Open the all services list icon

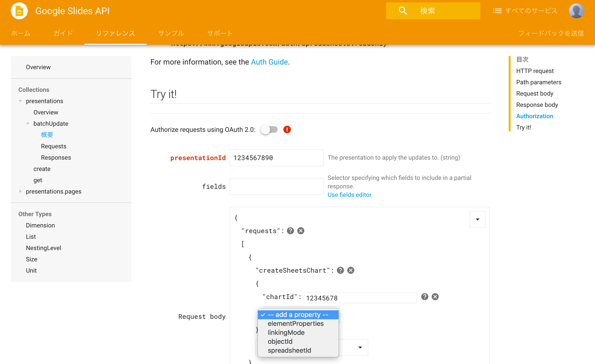click(x=497, y=11)
